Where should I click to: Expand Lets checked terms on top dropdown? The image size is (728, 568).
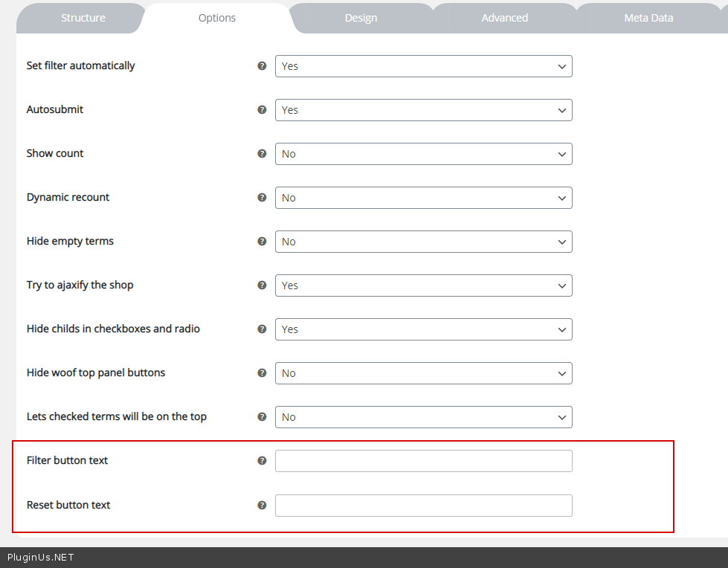tap(423, 417)
